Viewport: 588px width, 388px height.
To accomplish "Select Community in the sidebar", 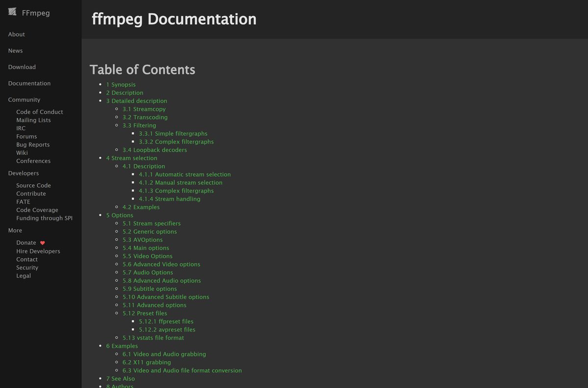I will (24, 99).
